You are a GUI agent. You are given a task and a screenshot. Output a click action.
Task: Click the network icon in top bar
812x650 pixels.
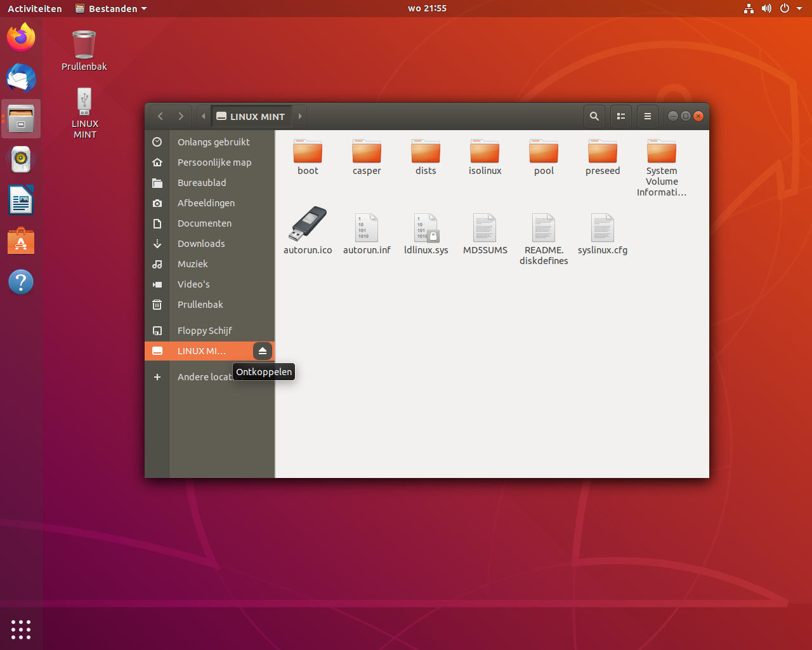[x=749, y=8]
